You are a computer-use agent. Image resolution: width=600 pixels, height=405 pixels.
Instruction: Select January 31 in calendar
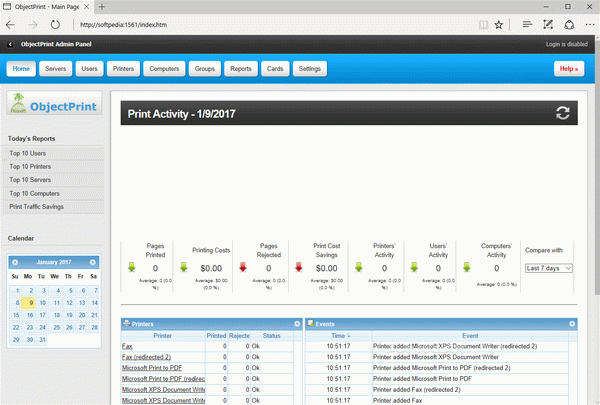point(42,340)
